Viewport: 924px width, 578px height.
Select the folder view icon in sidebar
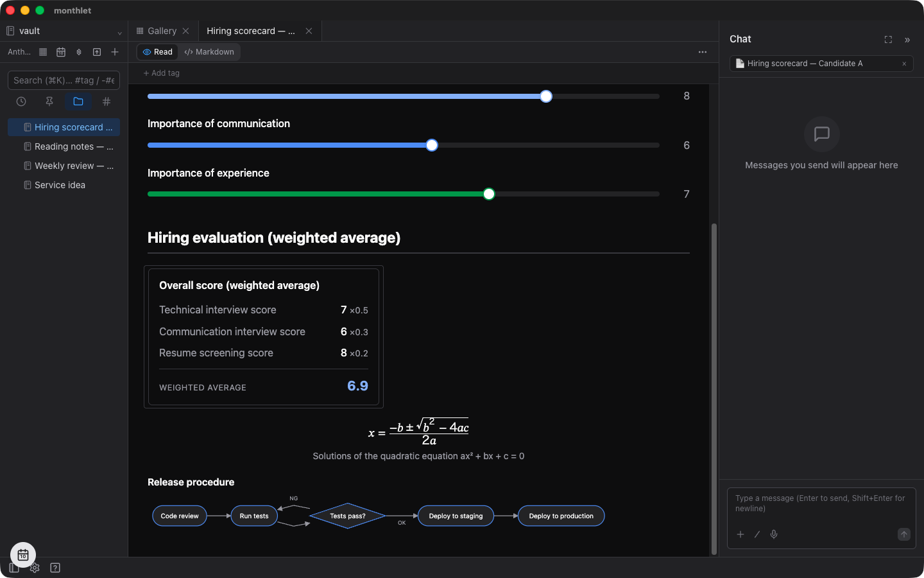[78, 101]
